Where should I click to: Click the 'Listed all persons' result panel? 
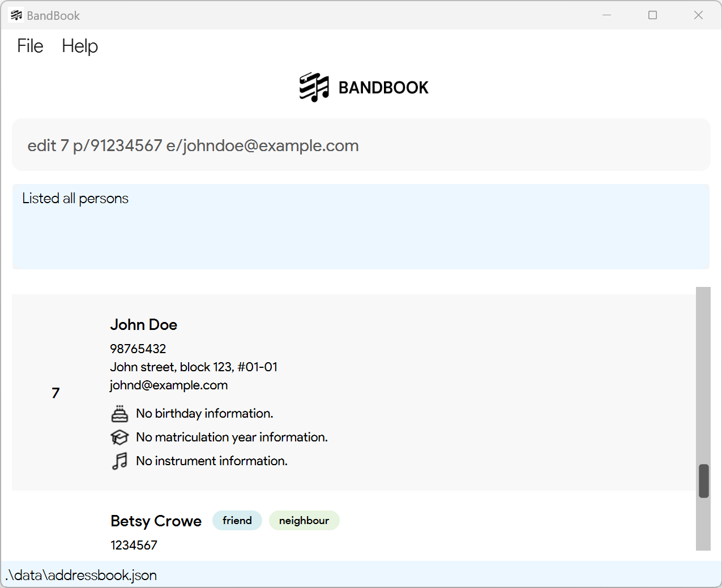click(x=361, y=226)
